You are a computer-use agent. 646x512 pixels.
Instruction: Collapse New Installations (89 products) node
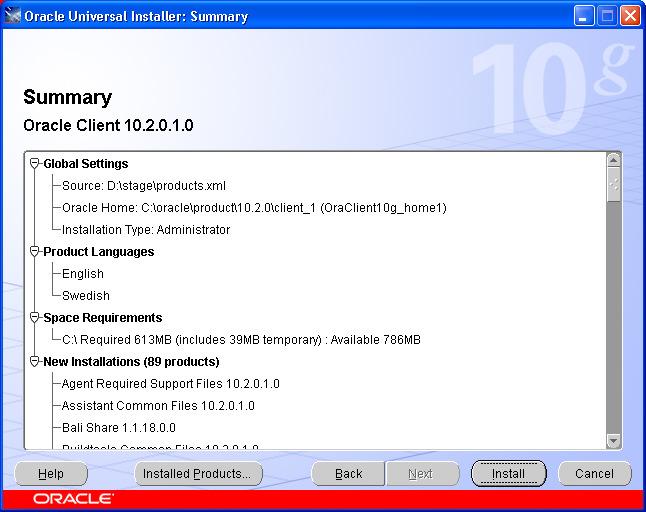pyautogui.click(x=35, y=362)
